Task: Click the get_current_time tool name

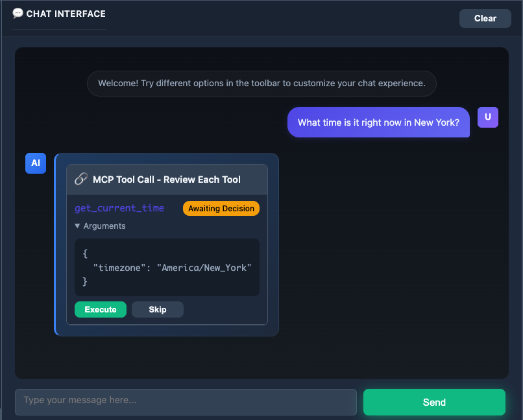Action: point(119,209)
